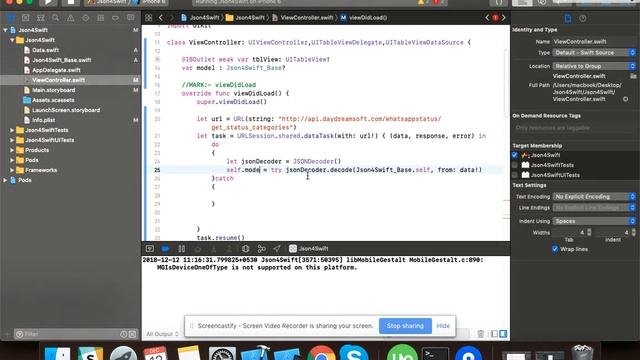Open Debug Memory Graph
The image size is (640, 360).
click(x=262, y=249)
